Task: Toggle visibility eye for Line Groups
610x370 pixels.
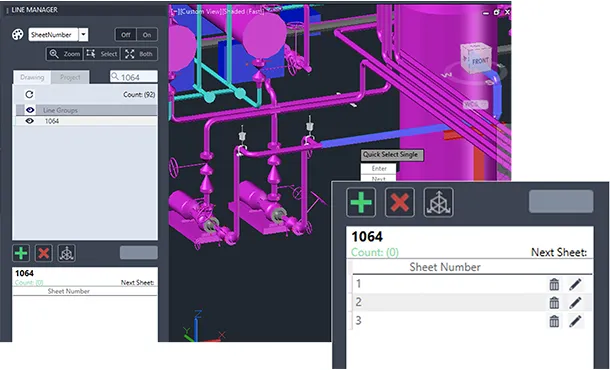Action: [x=30, y=110]
